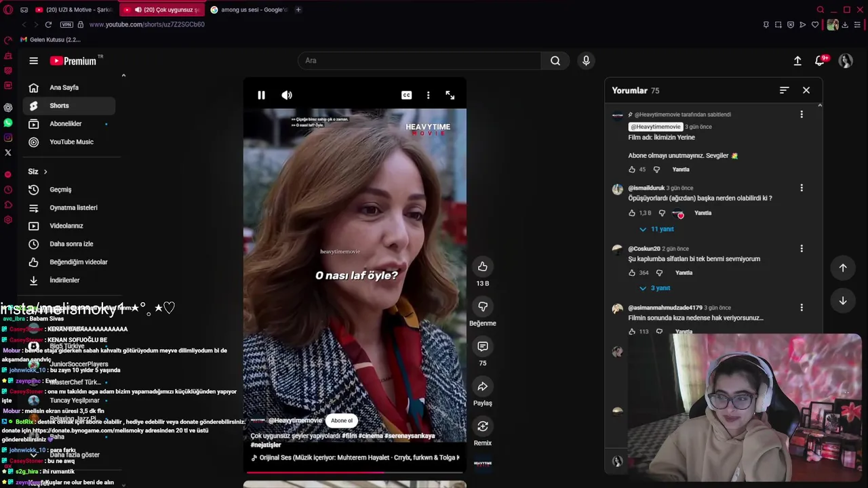Image resolution: width=868 pixels, height=488 pixels.
Task: Open the Remix option
Action: (482, 426)
